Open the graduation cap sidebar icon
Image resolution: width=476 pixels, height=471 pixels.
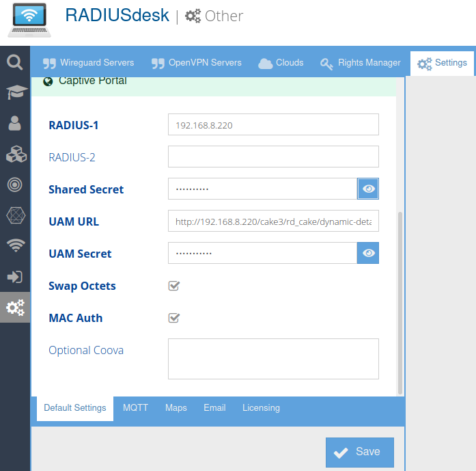(16, 92)
